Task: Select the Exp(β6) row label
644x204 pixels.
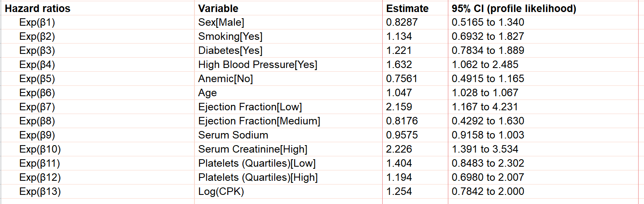Action: (x=37, y=93)
